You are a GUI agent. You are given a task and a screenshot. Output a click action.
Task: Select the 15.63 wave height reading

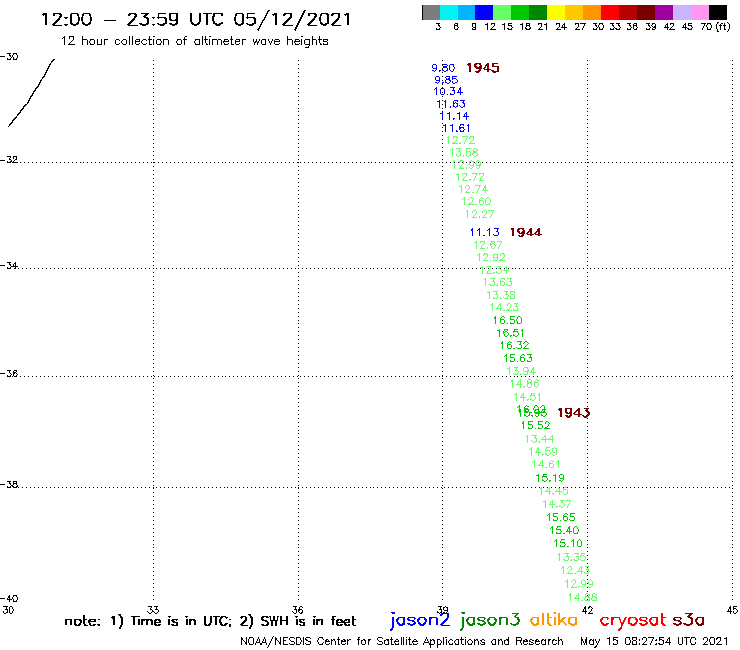pyautogui.click(x=518, y=358)
